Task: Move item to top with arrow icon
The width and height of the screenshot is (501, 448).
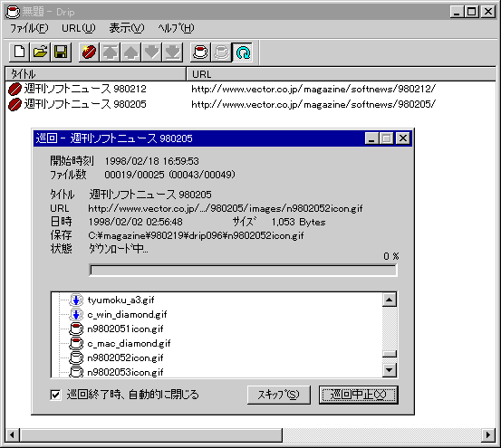Action: point(110,52)
